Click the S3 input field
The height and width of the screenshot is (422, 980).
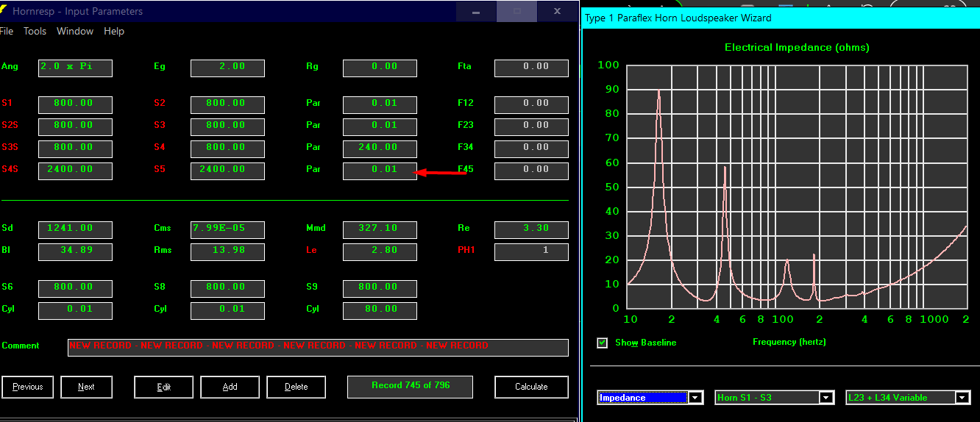[x=227, y=127]
